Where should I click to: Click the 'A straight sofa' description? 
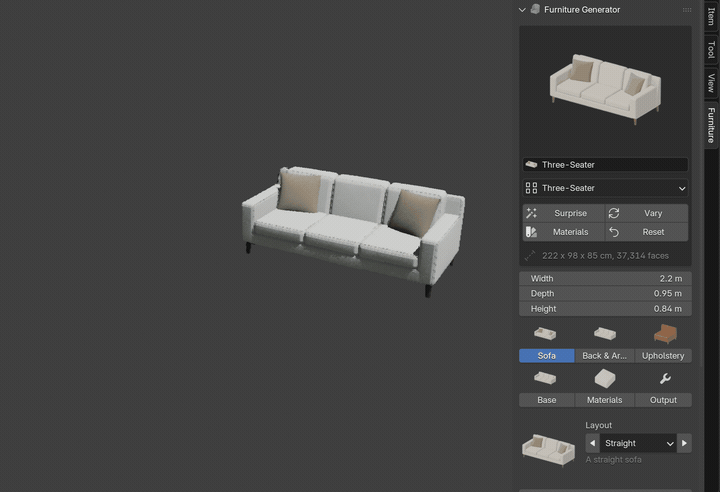coord(613,460)
